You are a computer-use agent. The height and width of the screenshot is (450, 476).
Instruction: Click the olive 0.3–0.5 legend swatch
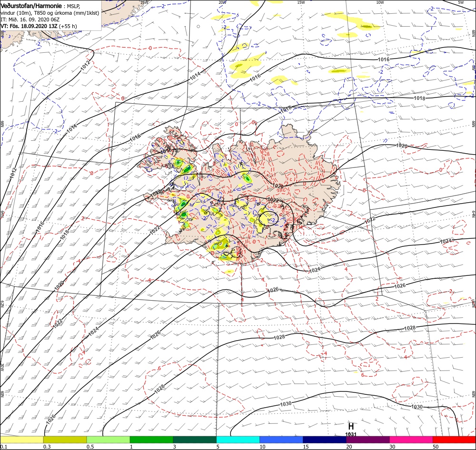[x=65, y=440]
